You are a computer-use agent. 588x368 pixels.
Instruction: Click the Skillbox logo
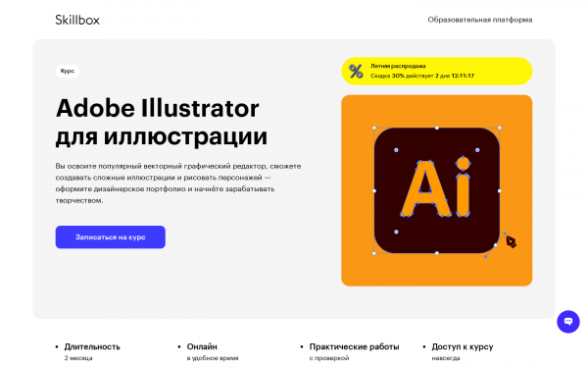pos(77,20)
